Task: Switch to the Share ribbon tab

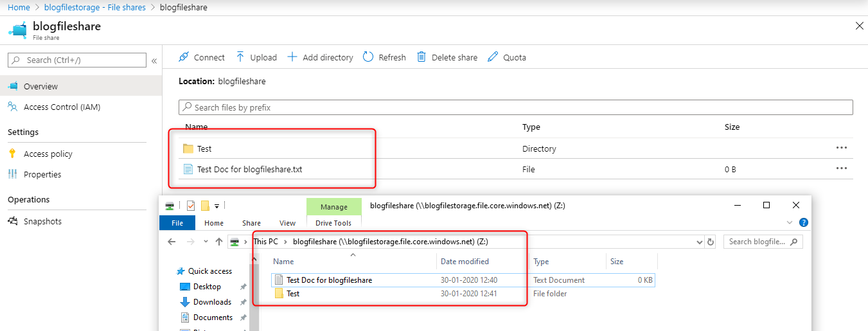Action: [251, 223]
